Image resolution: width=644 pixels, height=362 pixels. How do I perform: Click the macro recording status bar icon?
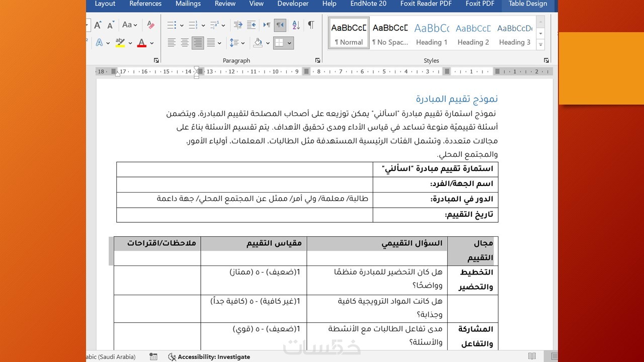(153, 357)
